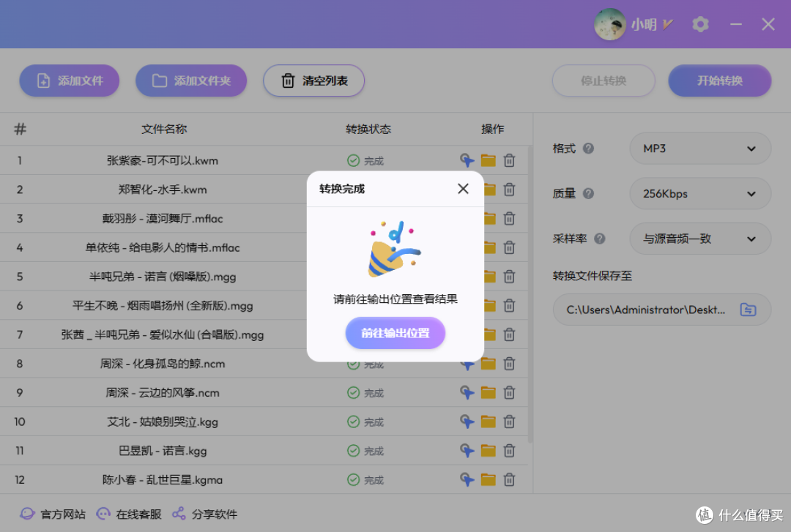Click the 添加文件夹 button
This screenshot has width=791, height=532.
pyautogui.click(x=191, y=80)
